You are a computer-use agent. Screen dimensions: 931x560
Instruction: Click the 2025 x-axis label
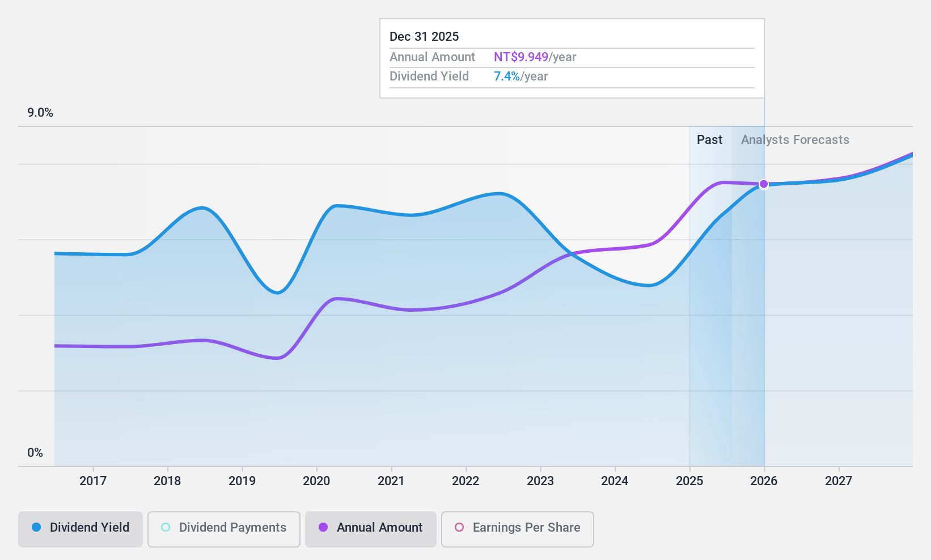(x=689, y=481)
